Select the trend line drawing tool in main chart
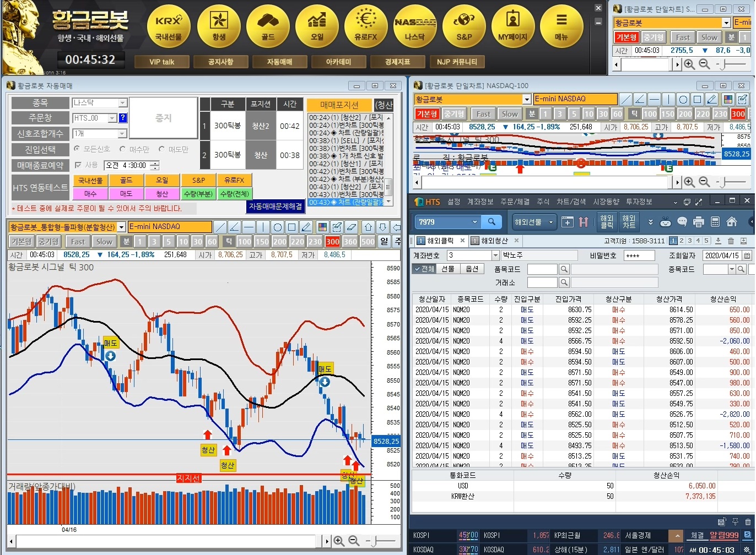 click(220, 227)
